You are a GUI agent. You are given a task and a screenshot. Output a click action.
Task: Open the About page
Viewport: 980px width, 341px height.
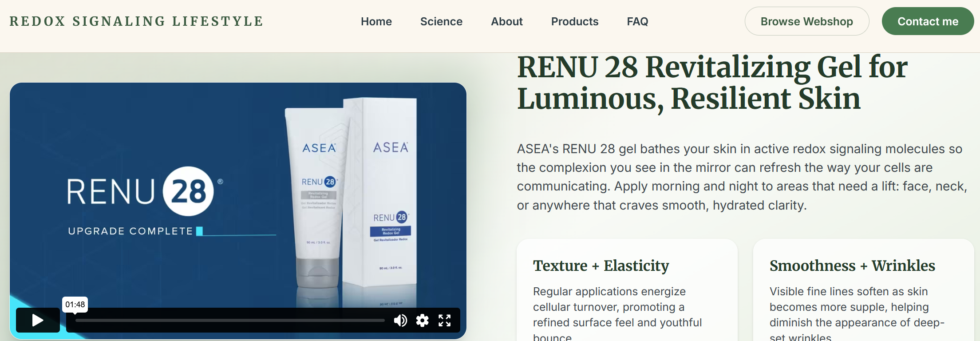click(x=507, y=21)
